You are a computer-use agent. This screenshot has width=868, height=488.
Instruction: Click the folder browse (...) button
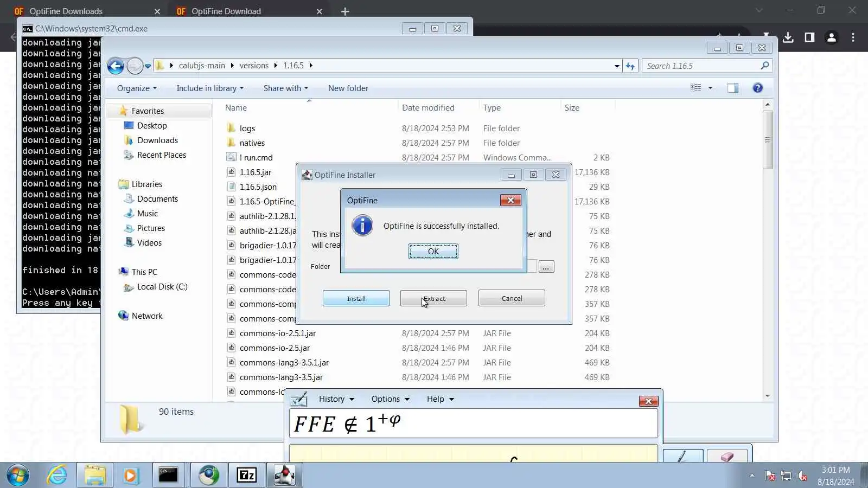coord(546,267)
